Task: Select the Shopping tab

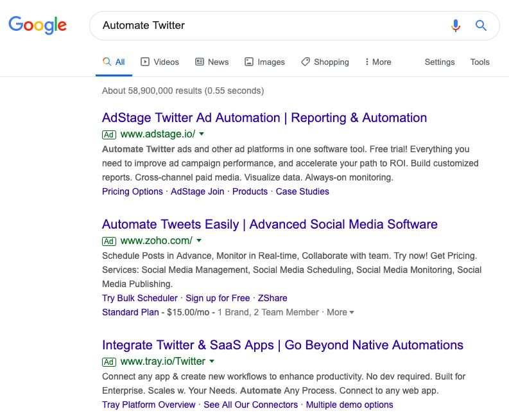Action: [325, 62]
